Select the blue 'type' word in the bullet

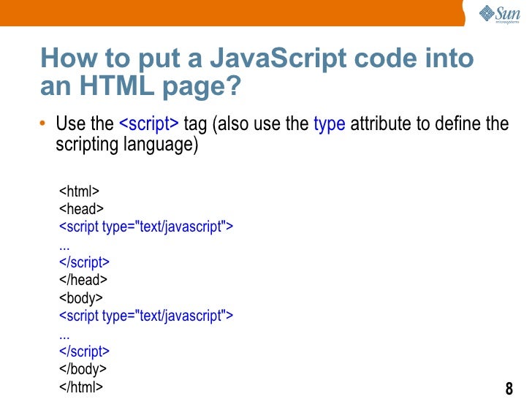329,124
